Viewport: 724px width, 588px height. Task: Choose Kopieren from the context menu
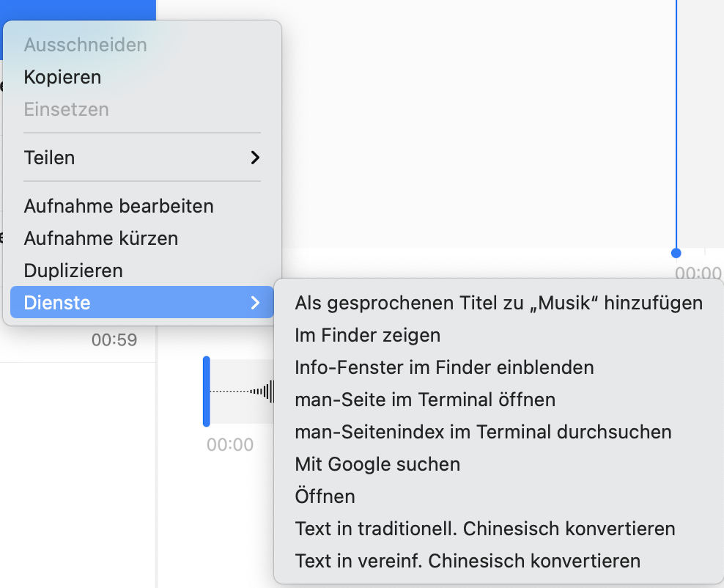point(62,77)
